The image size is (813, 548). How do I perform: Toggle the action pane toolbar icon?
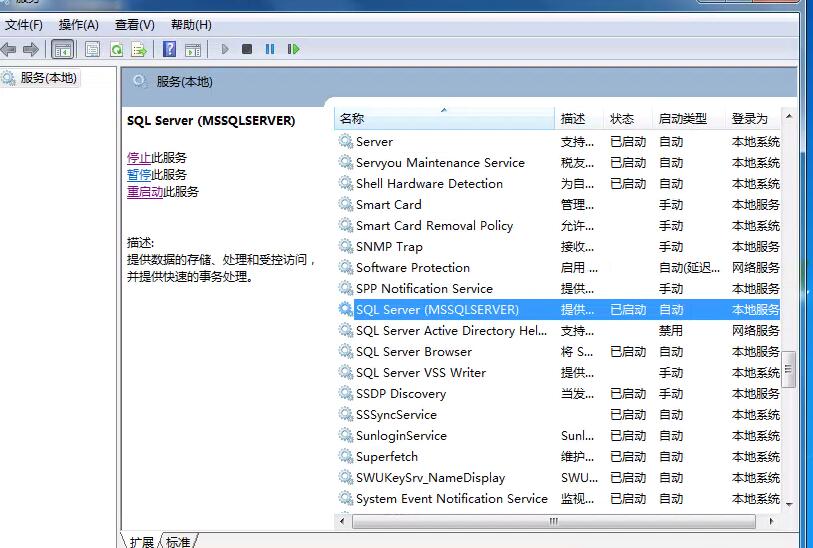click(x=193, y=50)
